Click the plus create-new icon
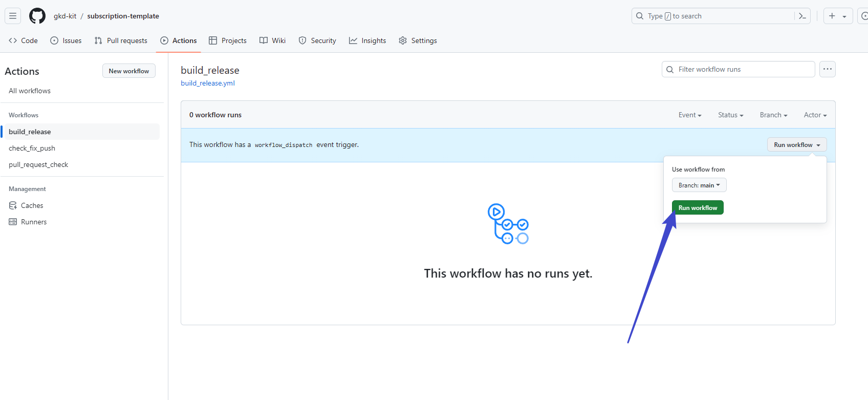The width and height of the screenshot is (868, 400). click(x=832, y=16)
